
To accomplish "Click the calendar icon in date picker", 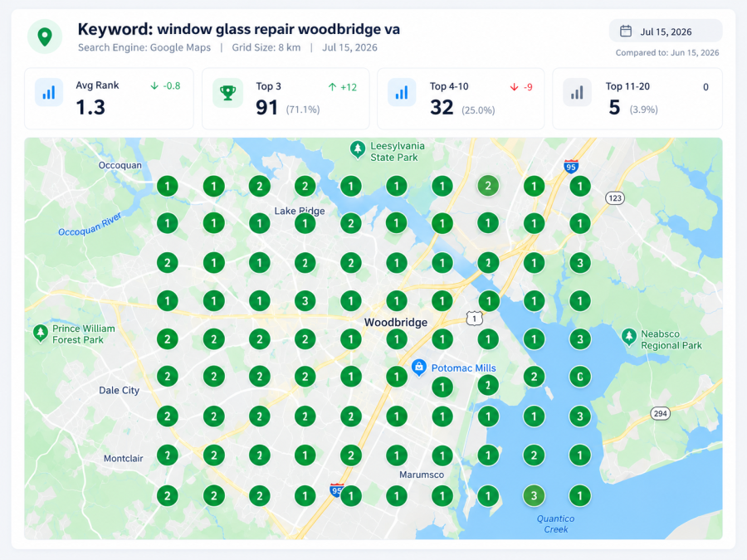I will click(x=626, y=32).
